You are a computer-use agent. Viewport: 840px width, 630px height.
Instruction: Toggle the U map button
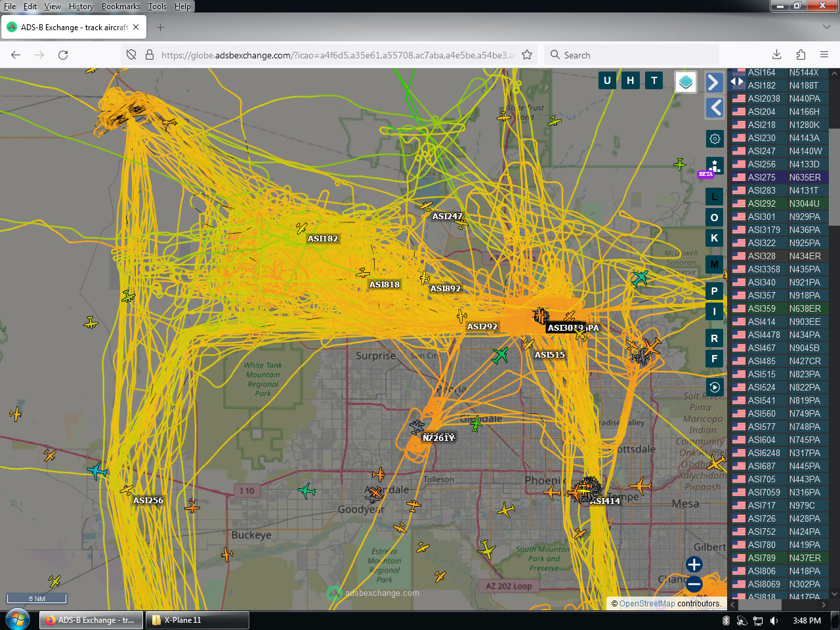click(x=607, y=81)
